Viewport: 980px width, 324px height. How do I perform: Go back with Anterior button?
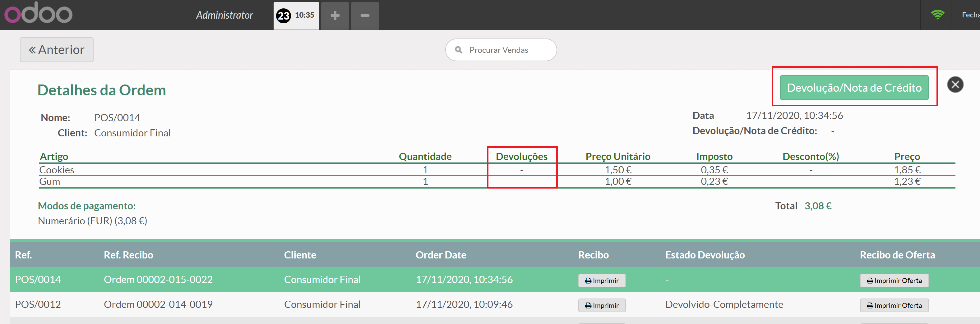[57, 50]
